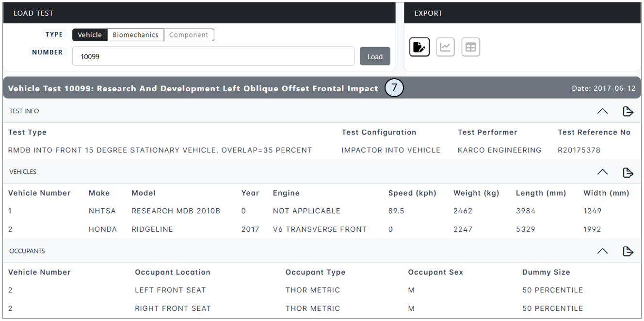644x321 pixels.
Task: Export the Test Info section data
Action: (628, 111)
